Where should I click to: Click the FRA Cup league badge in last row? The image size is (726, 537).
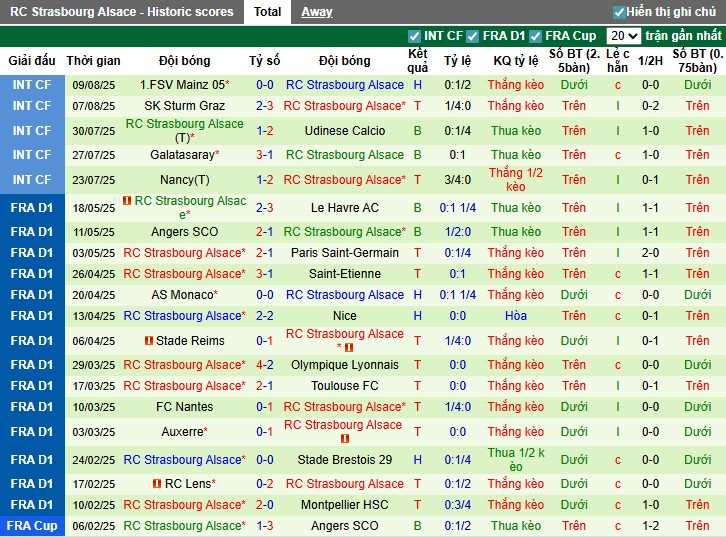point(32,526)
